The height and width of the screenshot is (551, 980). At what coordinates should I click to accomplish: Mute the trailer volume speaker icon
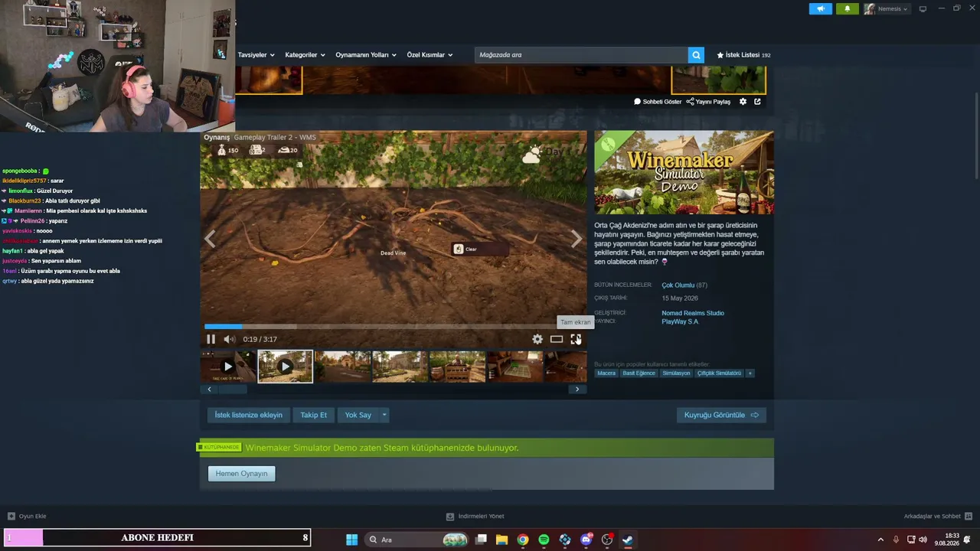click(x=229, y=339)
